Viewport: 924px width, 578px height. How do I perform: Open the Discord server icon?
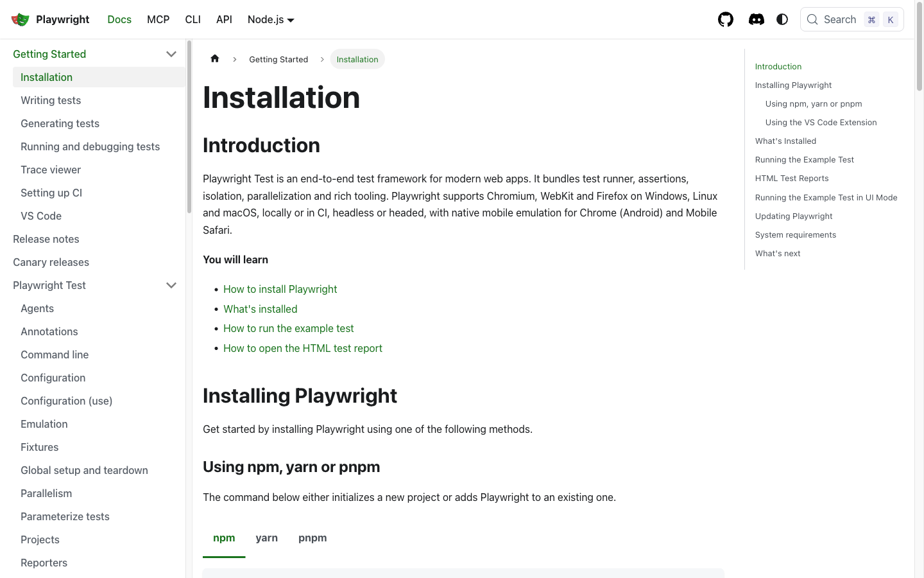[757, 19]
